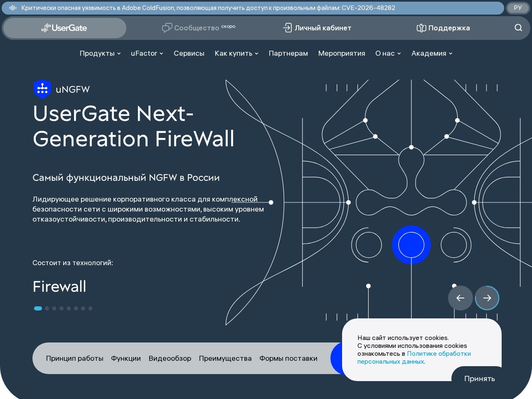This screenshot has height=399, width=532.
Task: Go to next slide with right arrow
Action: (487, 298)
